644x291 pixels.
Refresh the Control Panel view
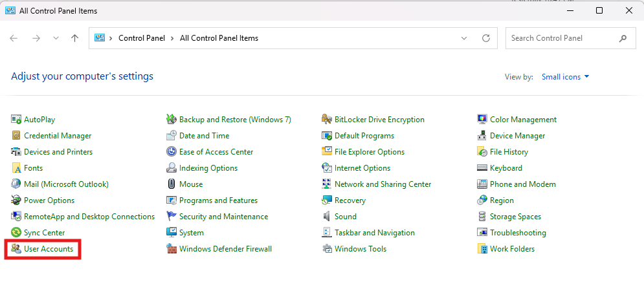pyautogui.click(x=486, y=38)
